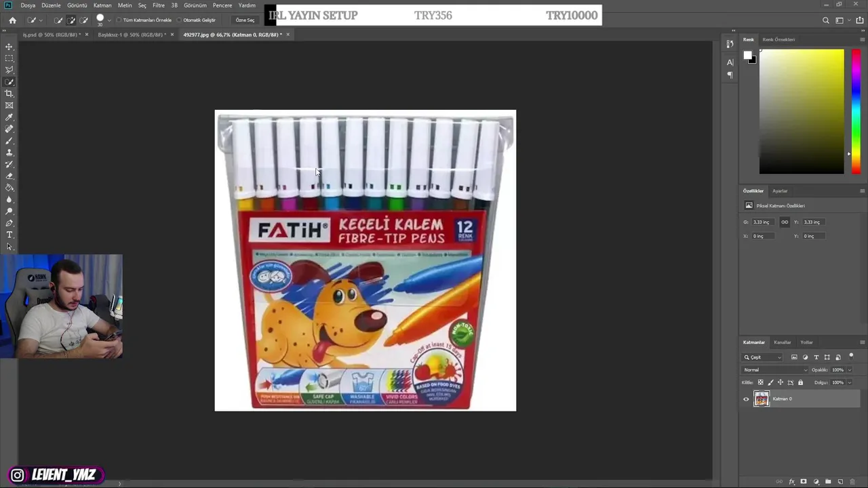Switch to the Başlıksız-1 document tab
The image size is (868, 488).
[x=132, y=35]
